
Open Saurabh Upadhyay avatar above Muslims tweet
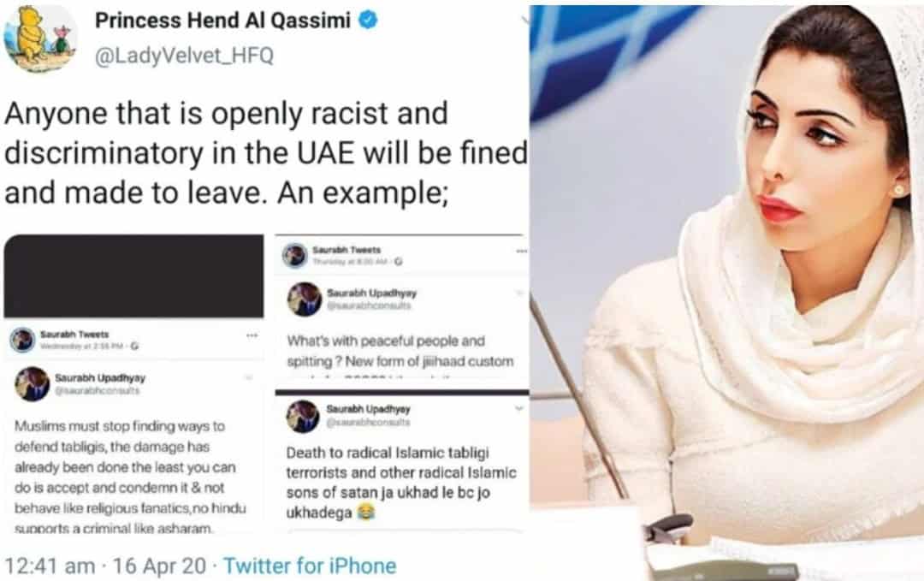click(32, 383)
